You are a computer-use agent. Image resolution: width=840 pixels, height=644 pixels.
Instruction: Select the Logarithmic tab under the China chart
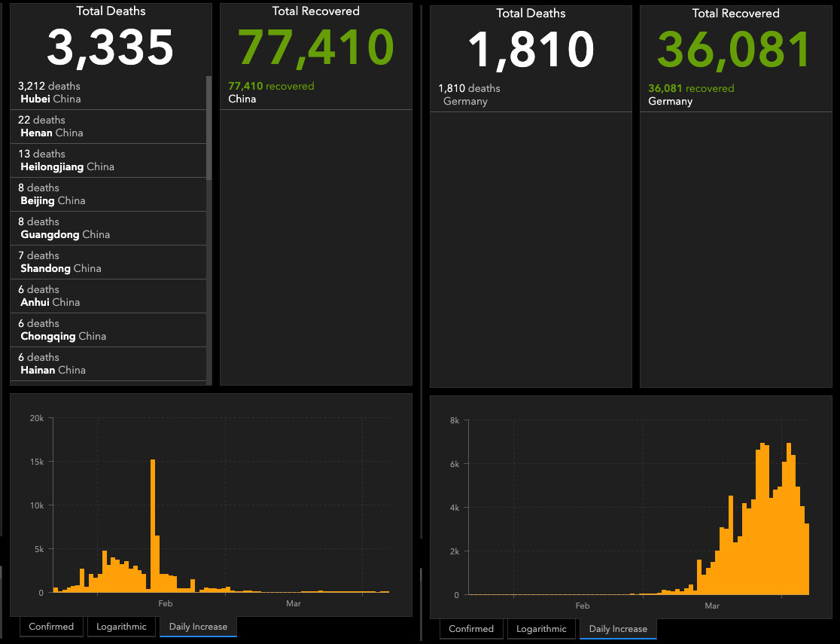coord(122,627)
